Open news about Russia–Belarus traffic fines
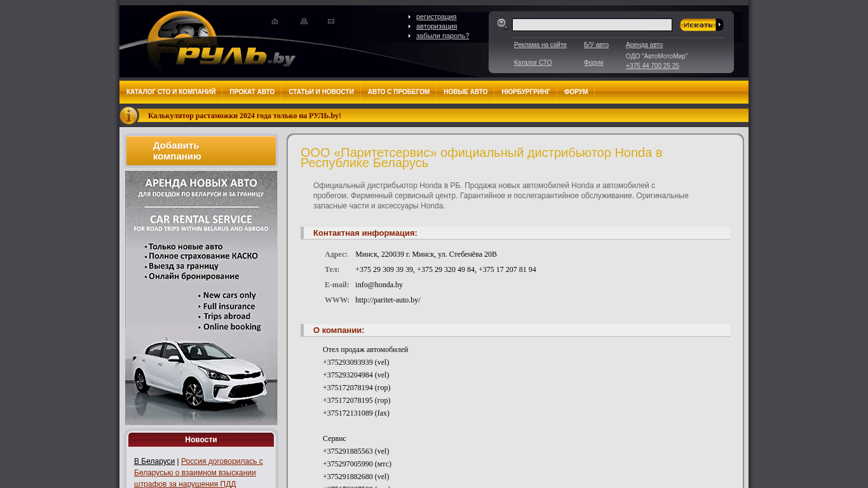This screenshot has width=868, height=488. pyautogui.click(x=198, y=473)
